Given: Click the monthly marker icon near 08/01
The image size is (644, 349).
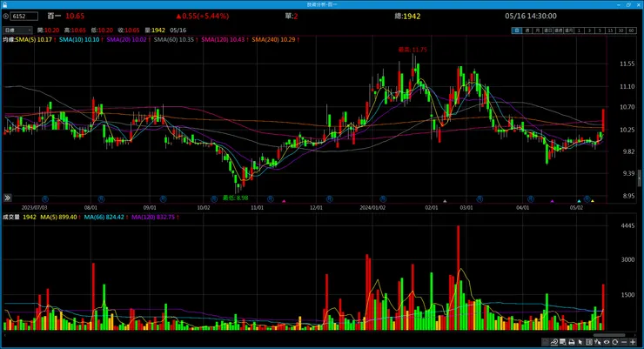Looking at the screenshot, I should (101, 199).
